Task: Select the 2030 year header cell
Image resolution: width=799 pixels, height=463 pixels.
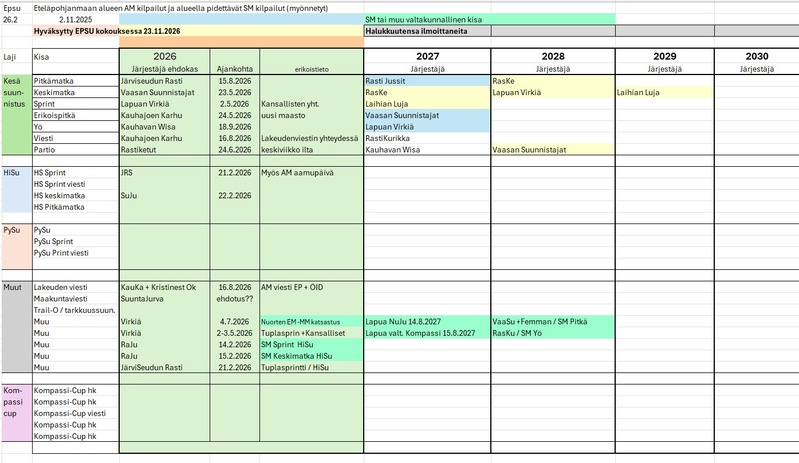Action: [x=757, y=57]
